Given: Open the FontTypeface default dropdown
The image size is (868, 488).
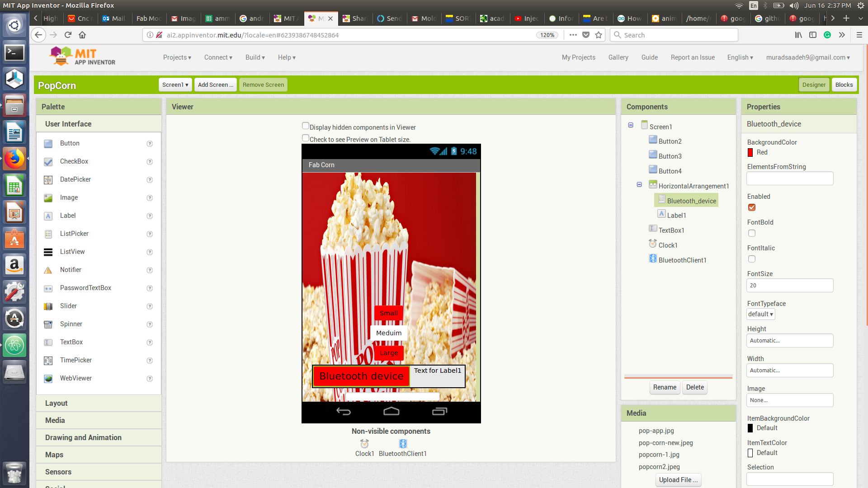Looking at the screenshot, I should pos(761,314).
